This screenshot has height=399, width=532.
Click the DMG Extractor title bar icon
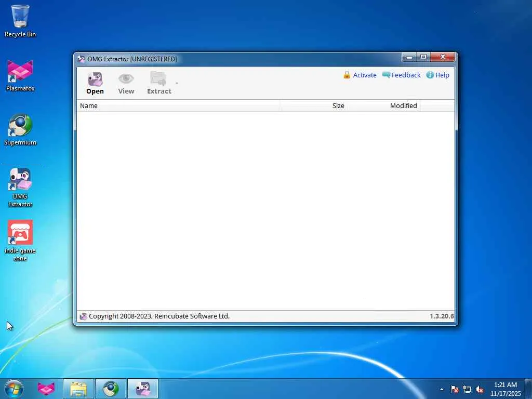pyautogui.click(x=81, y=59)
